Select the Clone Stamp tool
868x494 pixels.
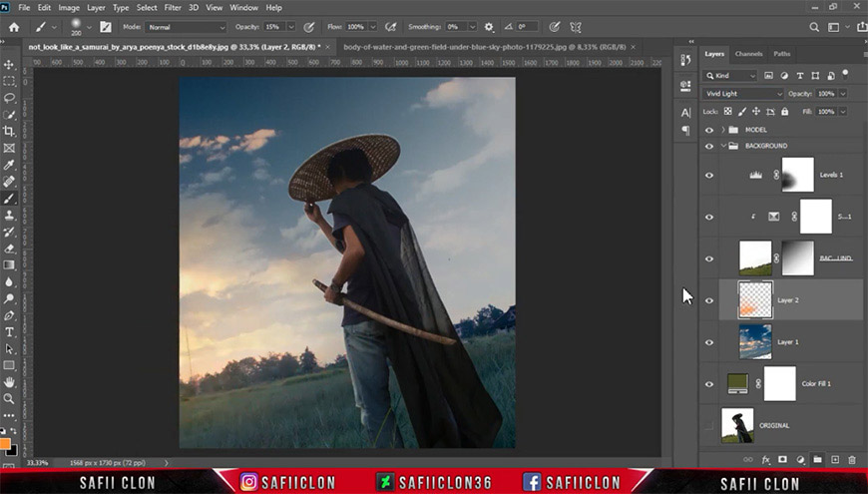[x=9, y=215]
